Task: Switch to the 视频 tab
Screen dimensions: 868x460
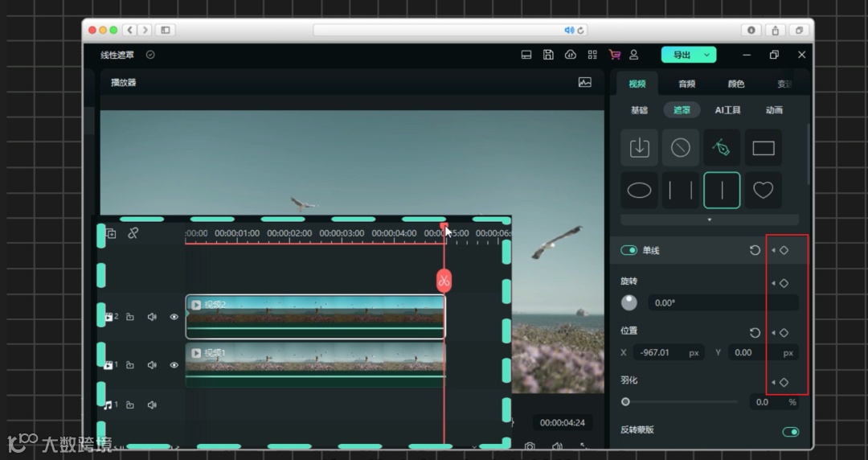Action: pyautogui.click(x=637, y=84)
